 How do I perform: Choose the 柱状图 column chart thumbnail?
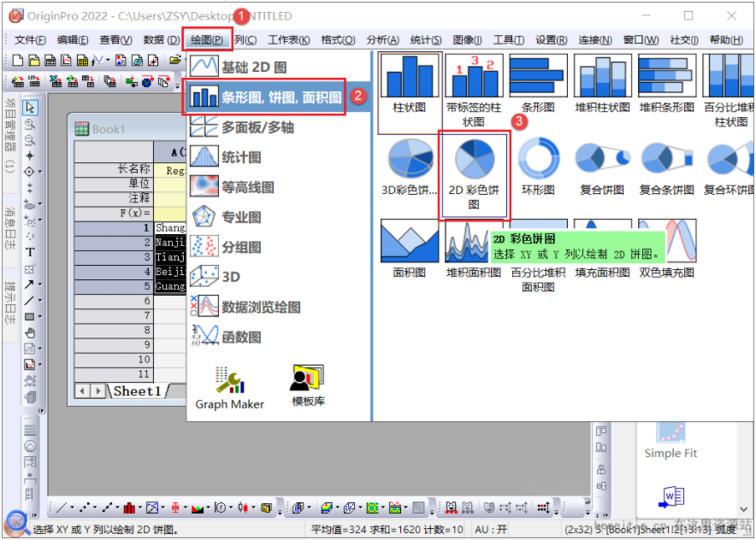click(x=410, y=85)
